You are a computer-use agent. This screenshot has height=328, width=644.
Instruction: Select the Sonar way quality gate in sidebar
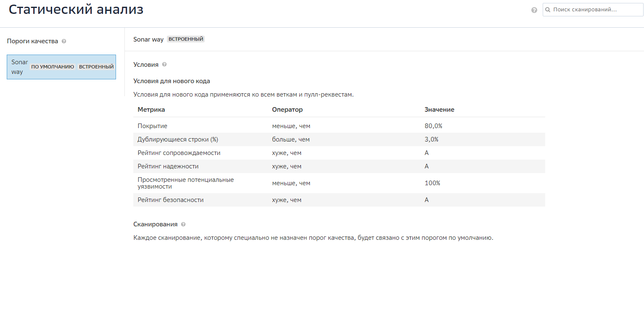pyautogui.click(x=18, y=67)
